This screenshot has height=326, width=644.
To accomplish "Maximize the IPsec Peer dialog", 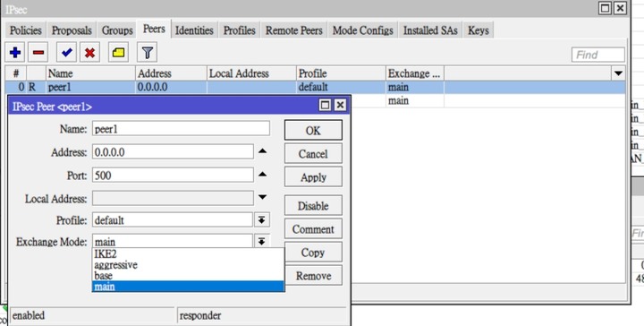I will pyautogui.click(x=325, y=106).
